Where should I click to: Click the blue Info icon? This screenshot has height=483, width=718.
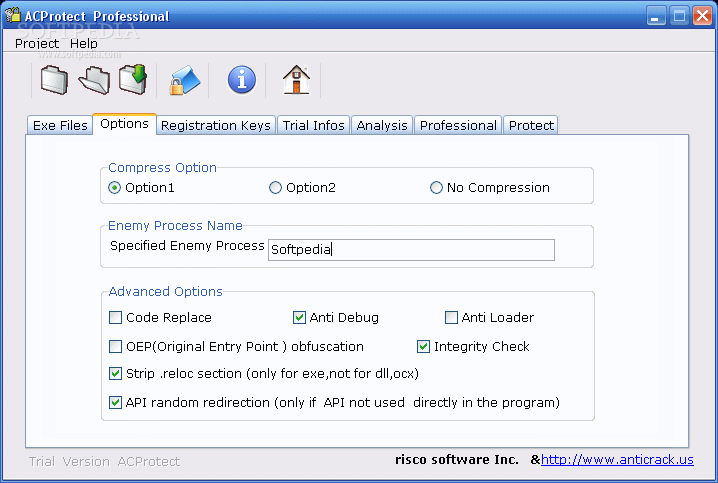click(x=242, y=80)
